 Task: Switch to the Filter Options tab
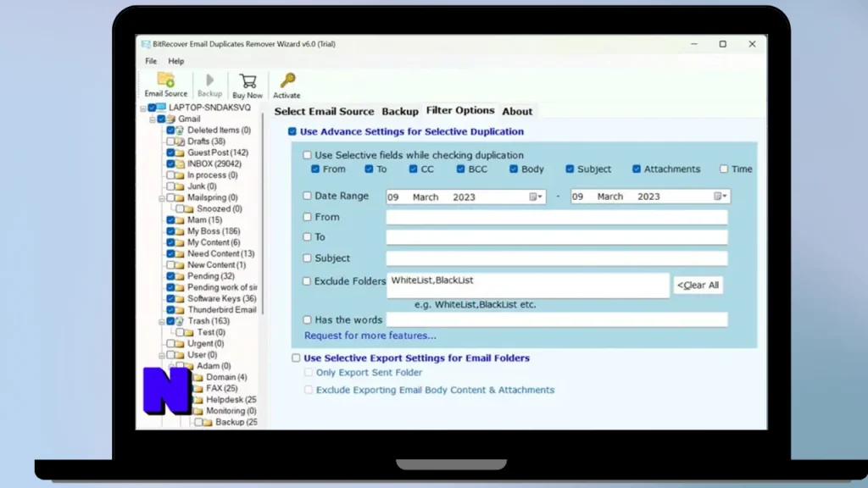pos(460,110)
